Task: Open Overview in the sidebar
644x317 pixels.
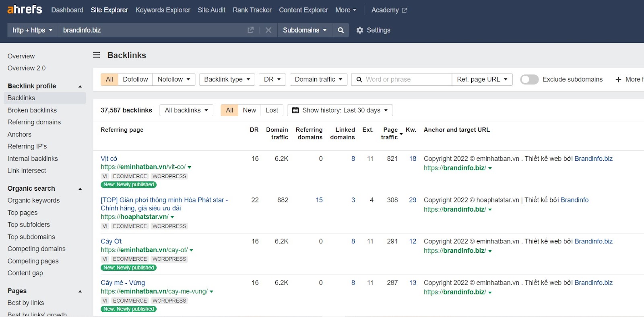Action: click(x=21, y=56)
